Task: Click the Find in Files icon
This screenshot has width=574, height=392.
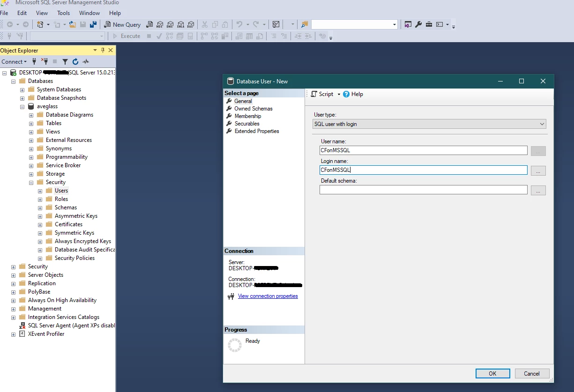Action: 305,24
